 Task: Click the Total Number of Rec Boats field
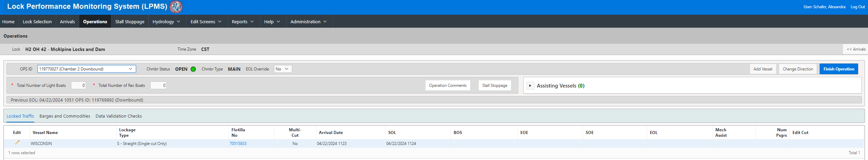coord(158,85)
